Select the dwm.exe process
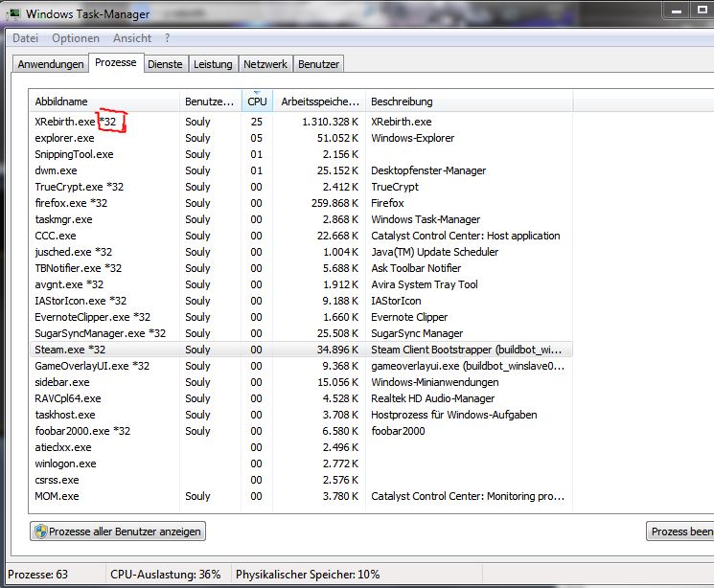The width and height of the screenshot is (714, 588). pyautogui.click(x=301, y=170)
